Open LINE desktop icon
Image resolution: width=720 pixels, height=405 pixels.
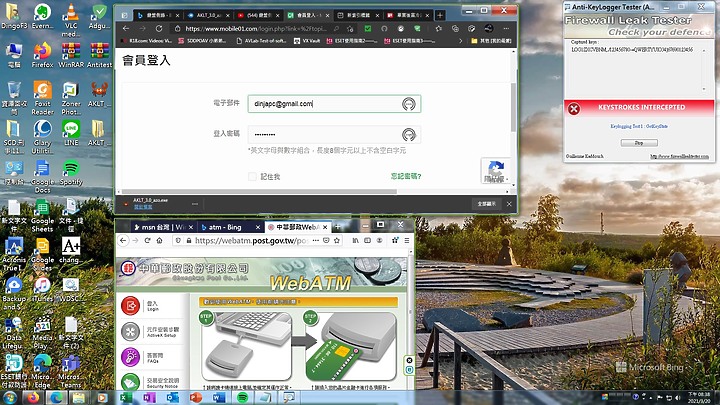pyautogui.click(x=71, y=133)
